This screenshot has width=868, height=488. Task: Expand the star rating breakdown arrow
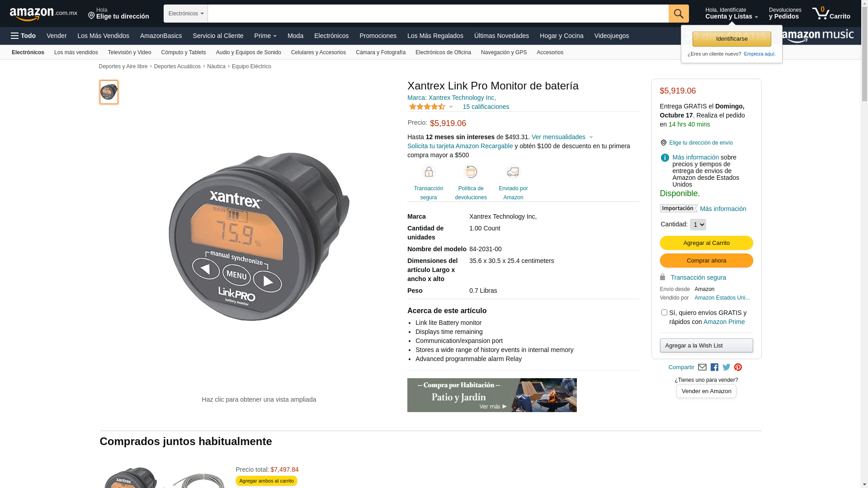pos(451,107)
